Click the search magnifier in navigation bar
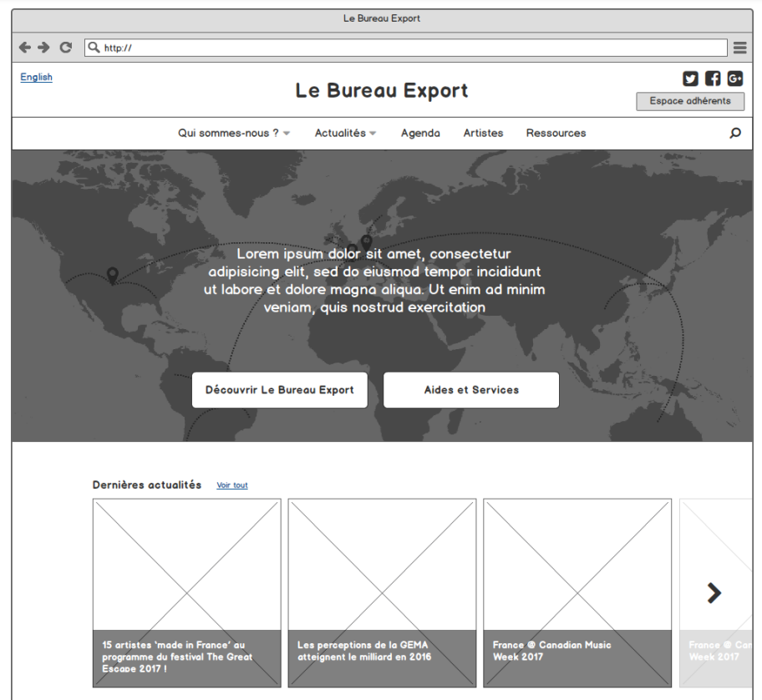Image resolution: width=762 pixels, height=700 pixels. (x=735, y=133)
